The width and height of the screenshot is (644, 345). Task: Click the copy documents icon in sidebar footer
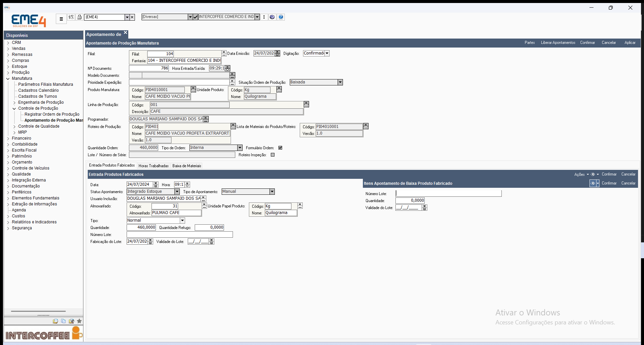pos(63,321)
